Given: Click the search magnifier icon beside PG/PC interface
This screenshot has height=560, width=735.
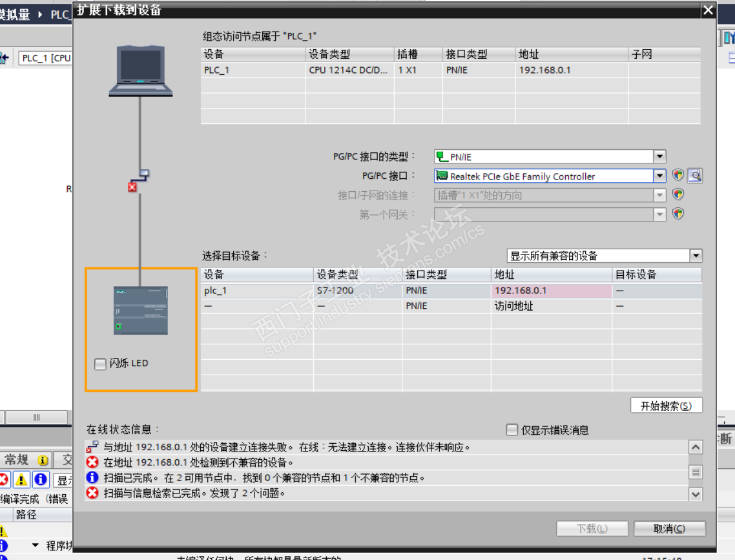Looking at the screenshot, I should [695, 176].
